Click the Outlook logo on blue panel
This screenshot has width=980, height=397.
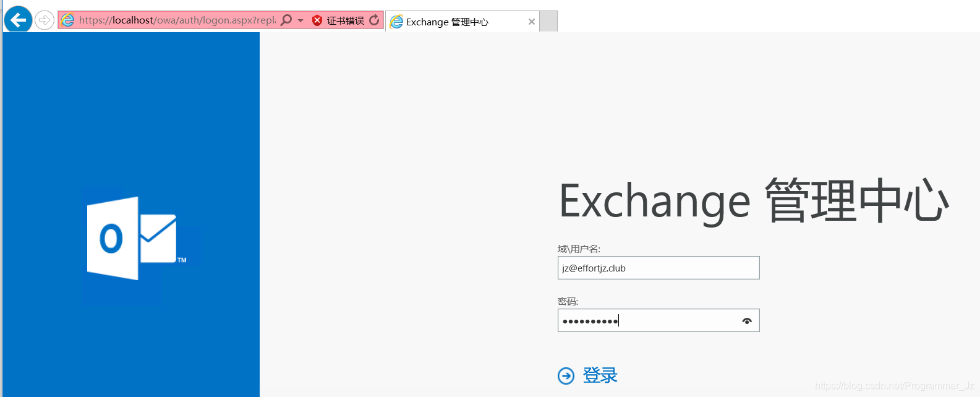(137, 239)
